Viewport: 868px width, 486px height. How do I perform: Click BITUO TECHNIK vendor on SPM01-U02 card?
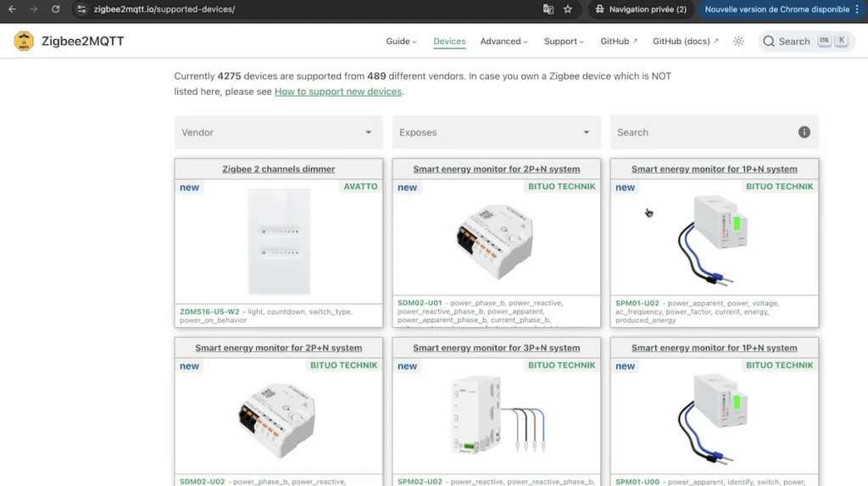point(780,187)
